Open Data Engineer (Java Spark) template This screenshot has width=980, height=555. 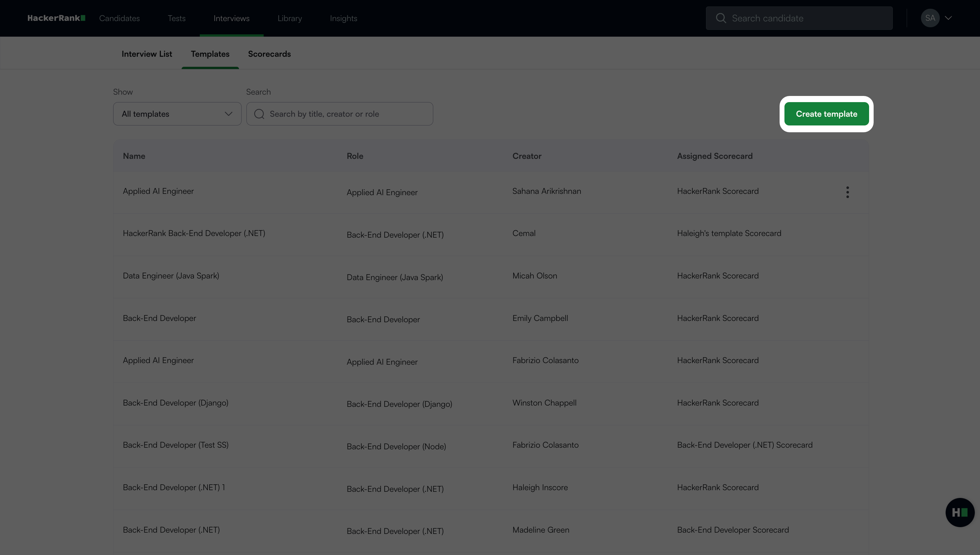point(171,276)
